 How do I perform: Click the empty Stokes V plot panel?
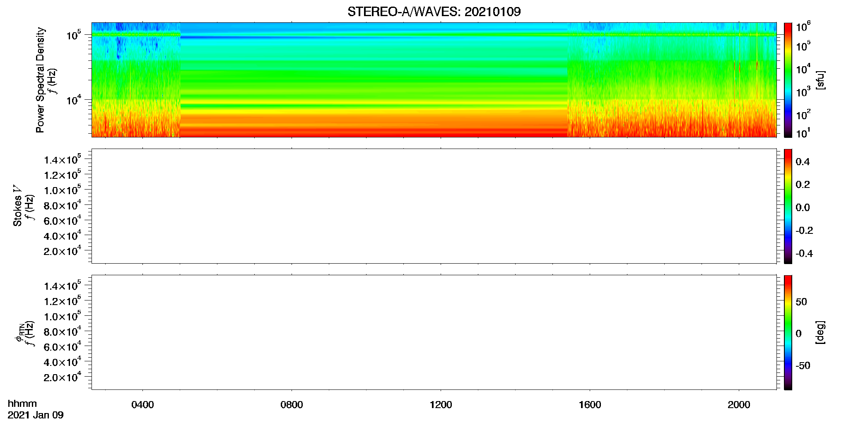434,206
